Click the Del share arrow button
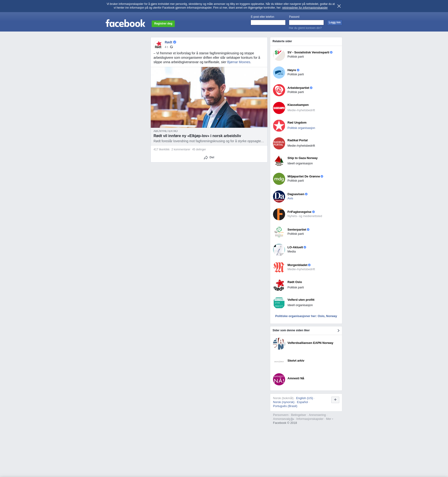The image size is (448, 477). coord(209,157)
